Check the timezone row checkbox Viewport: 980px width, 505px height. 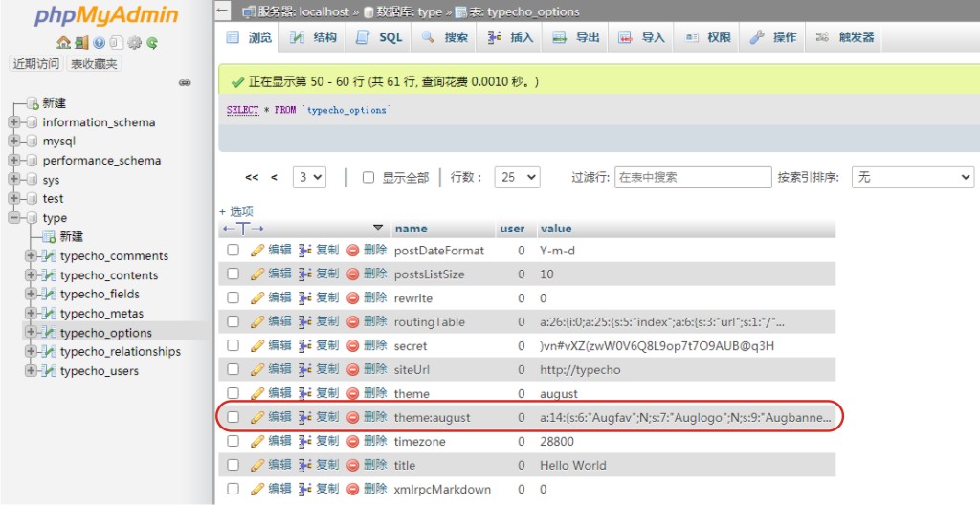234,441
